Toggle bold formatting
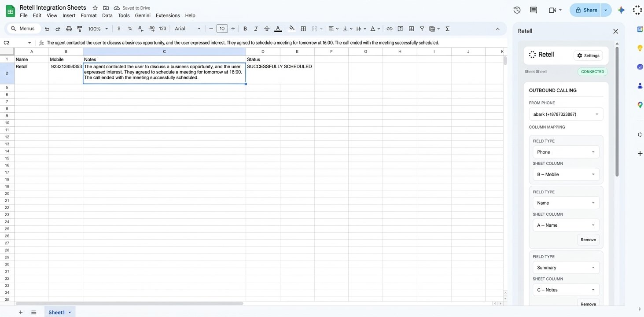Screen dimensions: 644x317 [245, 29]
